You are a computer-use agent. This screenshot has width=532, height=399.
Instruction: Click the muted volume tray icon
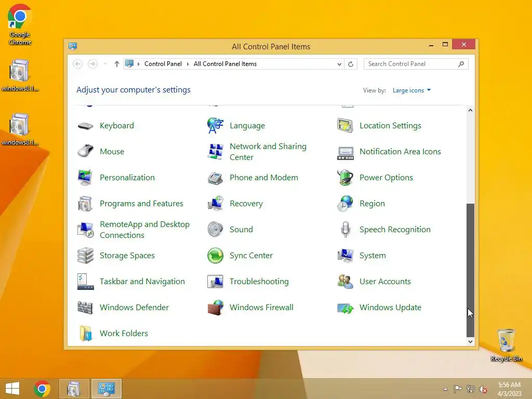(483, 389)
